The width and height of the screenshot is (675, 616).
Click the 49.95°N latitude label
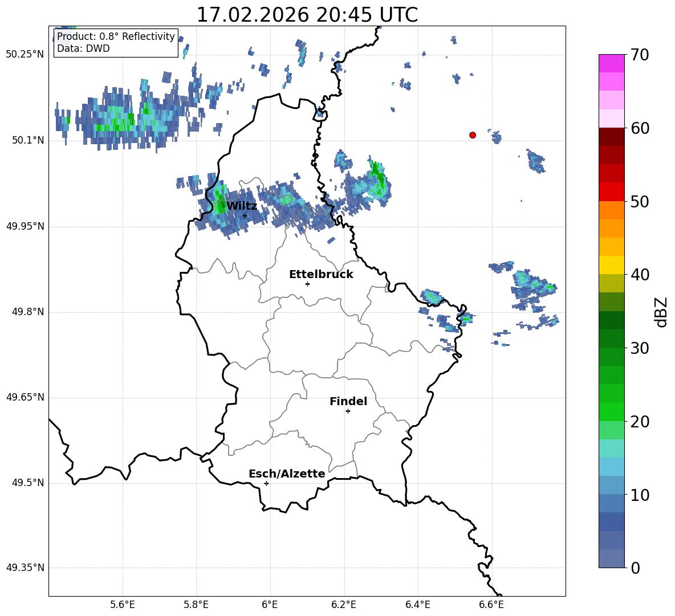[25, 226]
